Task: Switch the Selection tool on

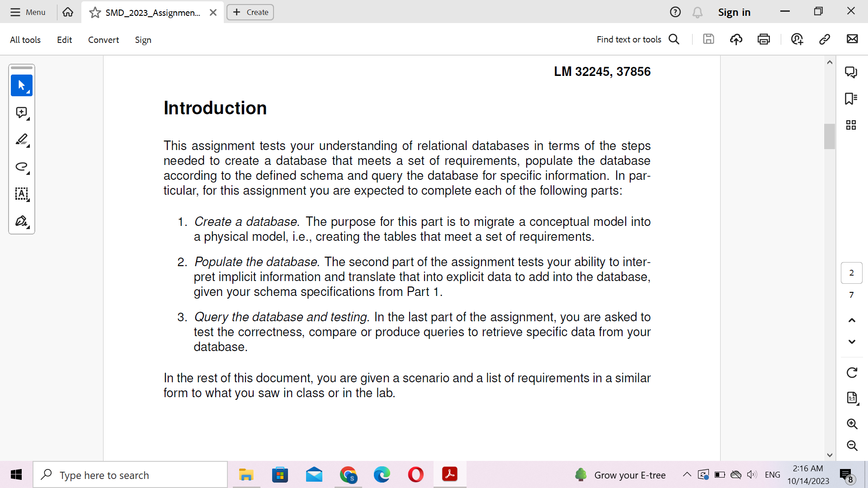Action: [21, 85]
